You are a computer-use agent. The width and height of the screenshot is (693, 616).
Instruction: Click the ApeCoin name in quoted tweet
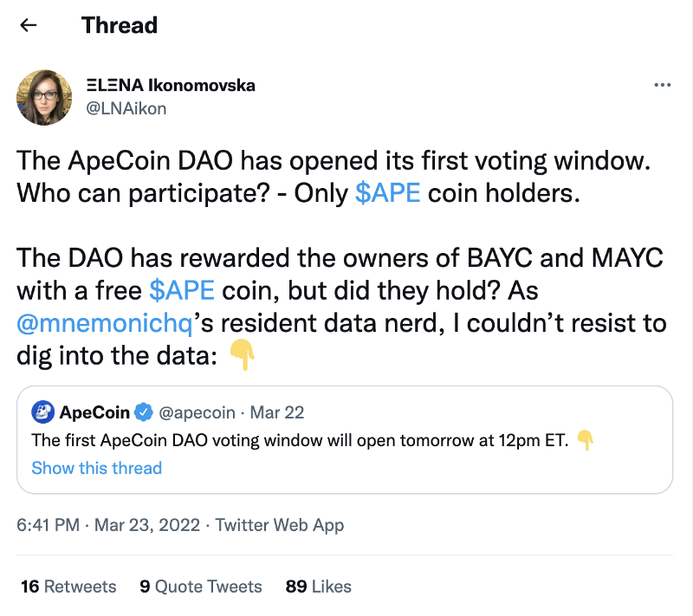(94, 412)
